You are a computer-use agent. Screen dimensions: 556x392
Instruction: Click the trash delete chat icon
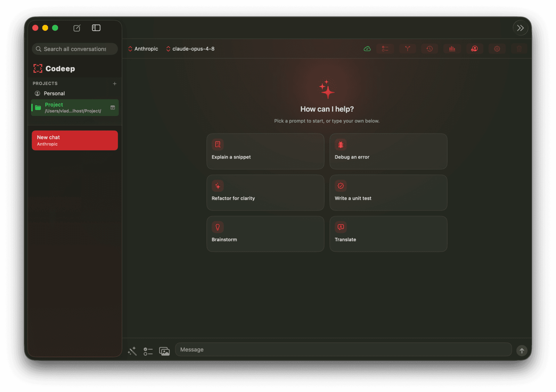(x=519, y=49)
